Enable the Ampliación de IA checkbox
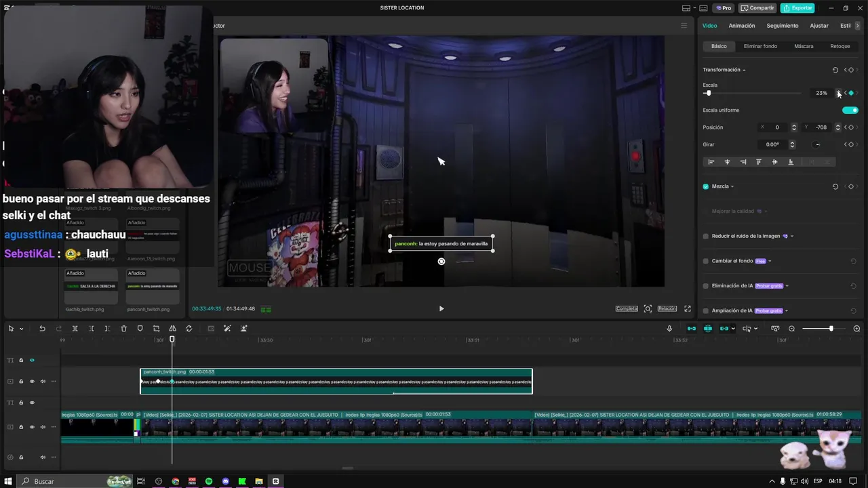 point(706,310)
